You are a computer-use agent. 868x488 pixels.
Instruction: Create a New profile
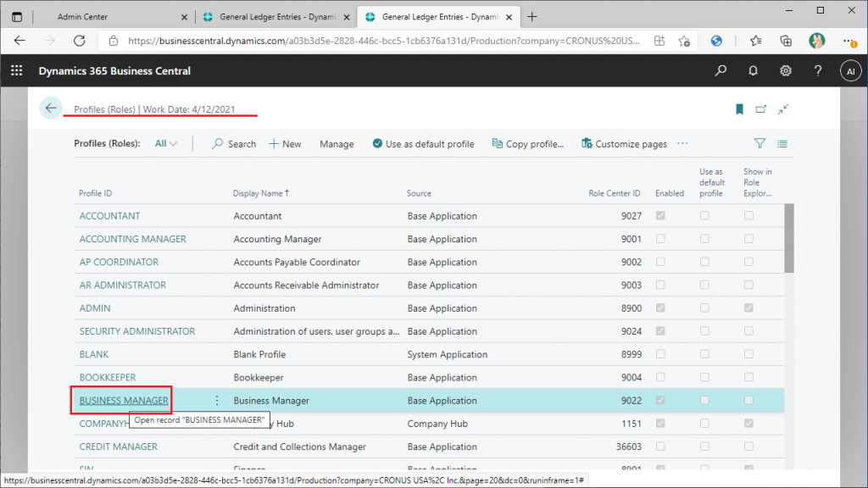tap(285, 144)
